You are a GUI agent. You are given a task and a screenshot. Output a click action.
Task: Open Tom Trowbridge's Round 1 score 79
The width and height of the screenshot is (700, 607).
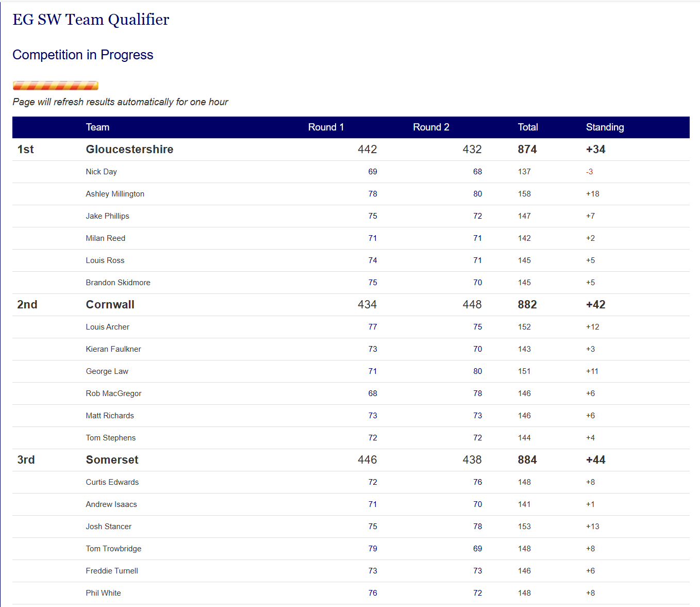coord(372,549)
